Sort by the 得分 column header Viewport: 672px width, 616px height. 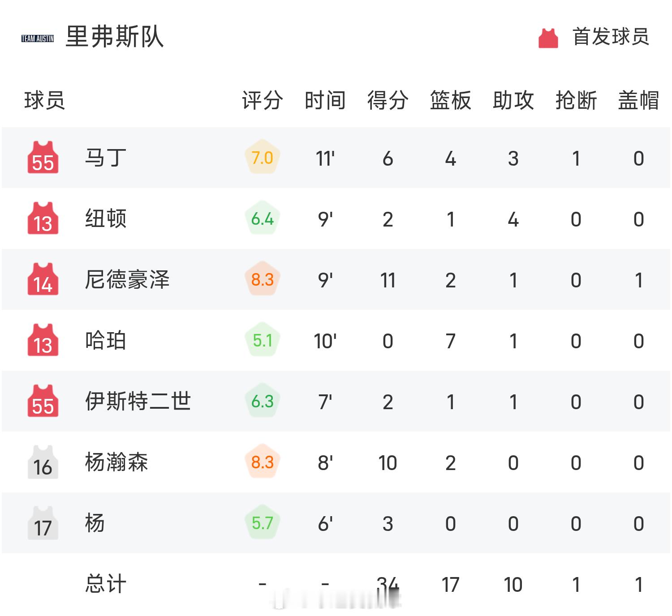pos(388,100)
